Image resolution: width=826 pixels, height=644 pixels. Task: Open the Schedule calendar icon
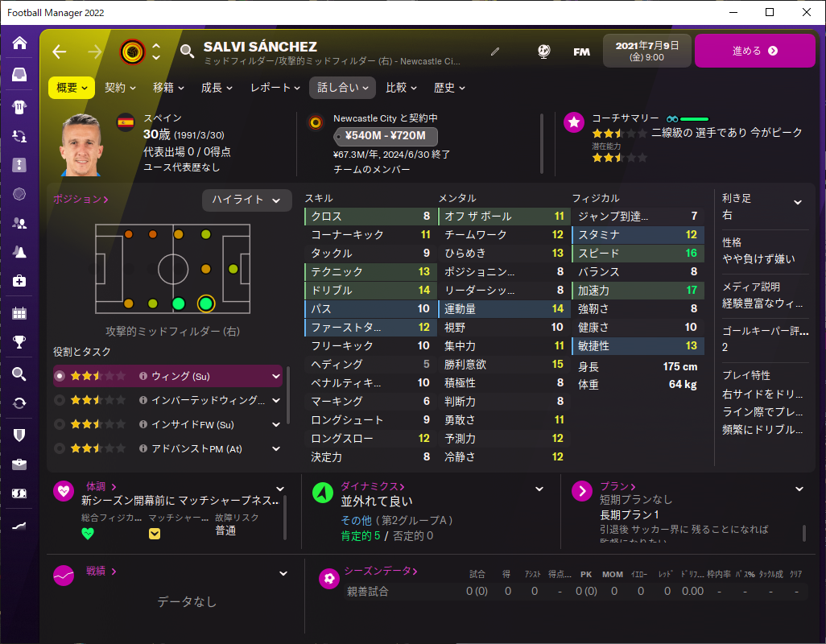pyautogui.click(x=19, y=313)
